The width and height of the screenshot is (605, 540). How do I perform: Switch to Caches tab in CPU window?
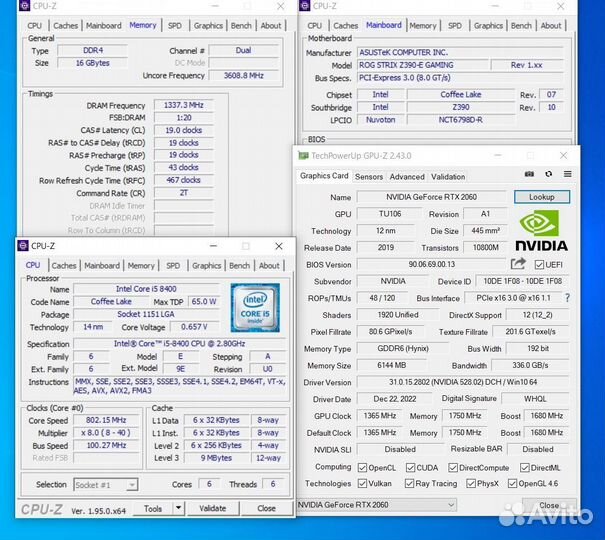pyautogui.click(x=64, y=266)
